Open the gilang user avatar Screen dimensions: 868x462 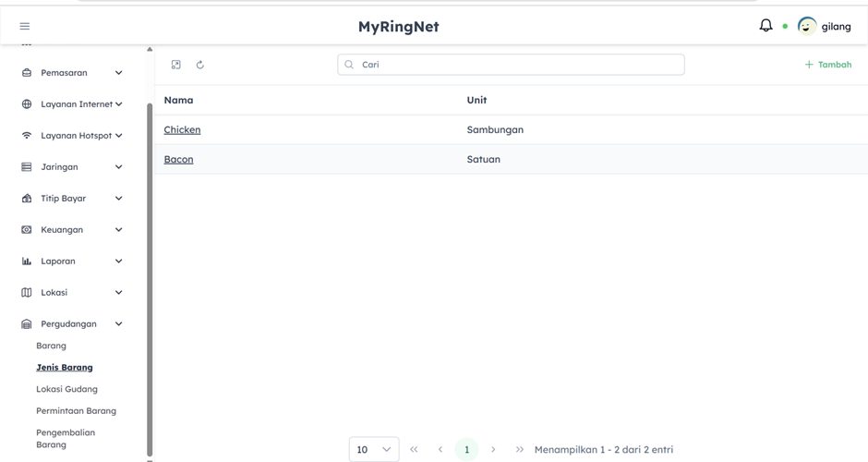807,26
